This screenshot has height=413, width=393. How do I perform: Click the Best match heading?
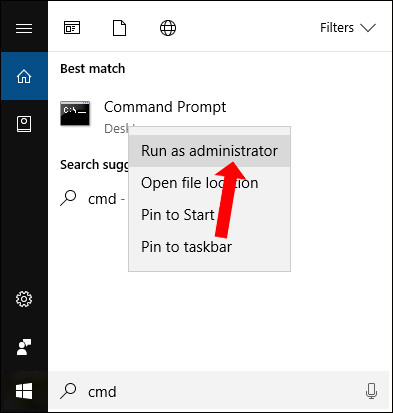pyautogui.click(x=93, y=69)
